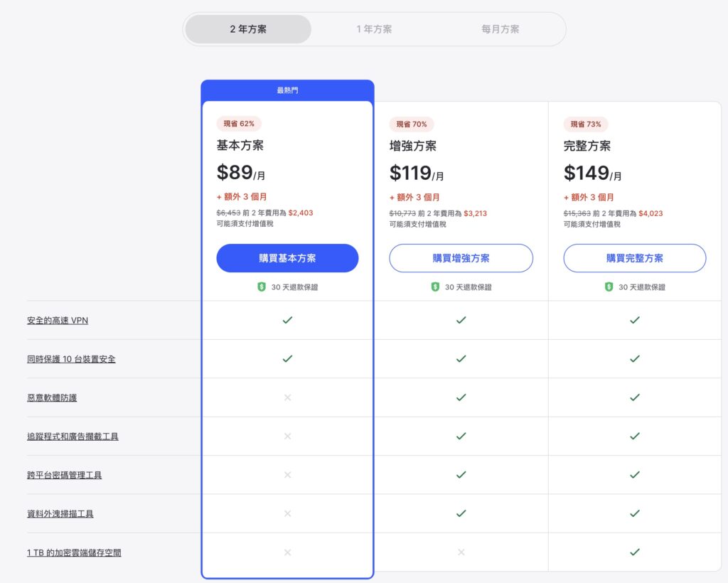This screenshot has width=728, height=583.
Task: Click the 增強方案 checkmark in 安全的高速 VPN row
Action: click(x=461, y=320)
